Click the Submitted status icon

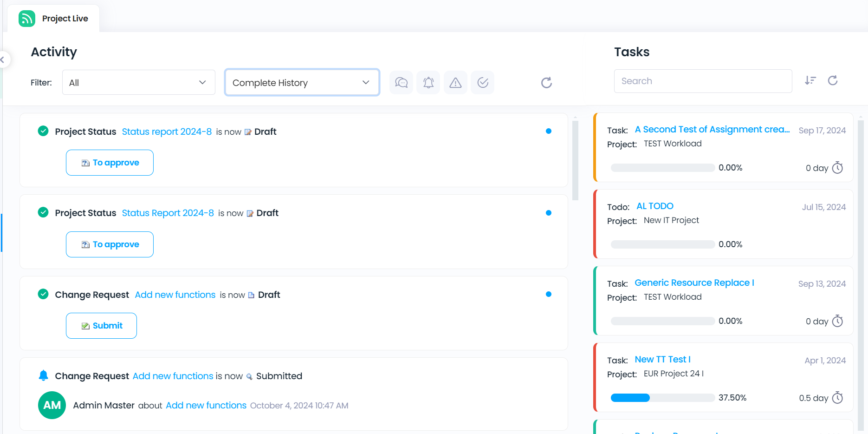click(x=249, y=376)
